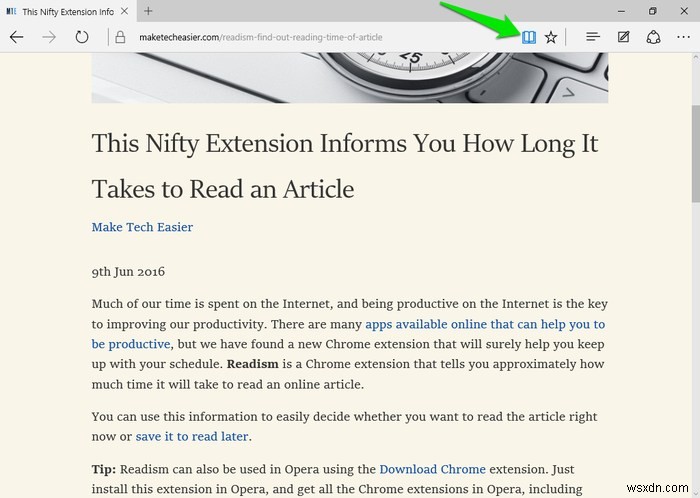Click the stopwatch header image
This screenshot has width=700, height=498.
[x=350, y=78]
